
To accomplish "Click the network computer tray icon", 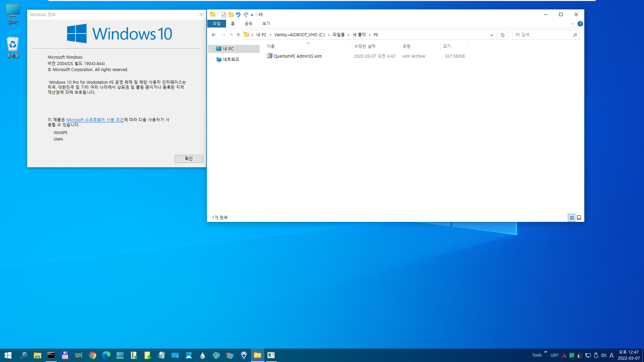I will pos(588,355).
